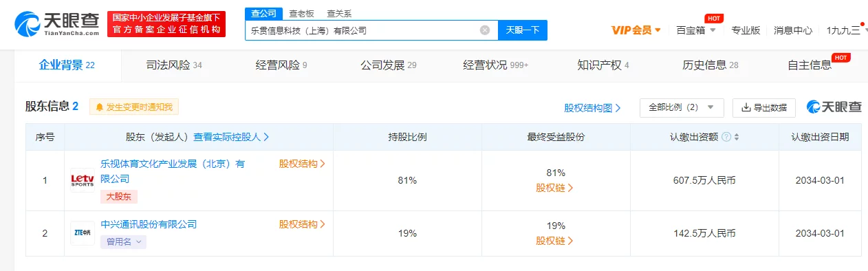This screenshot has height=271, width=868.
Task: Switch to the 司法风险 tab
Action: 174,65
